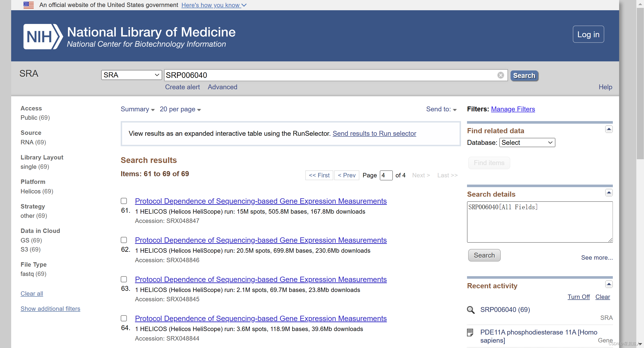Open Database Select dropdown in related data
This screenshot has height=348, width=644.
(x=527, y=143)
